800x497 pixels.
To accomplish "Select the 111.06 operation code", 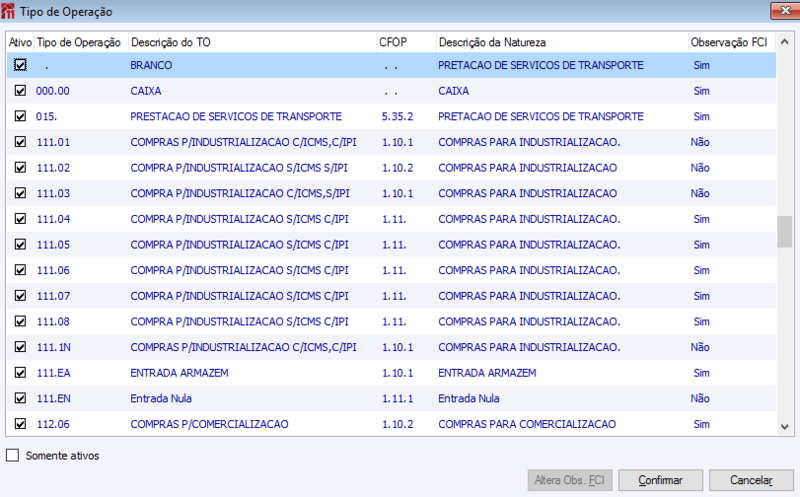I will tap(53, 270).
